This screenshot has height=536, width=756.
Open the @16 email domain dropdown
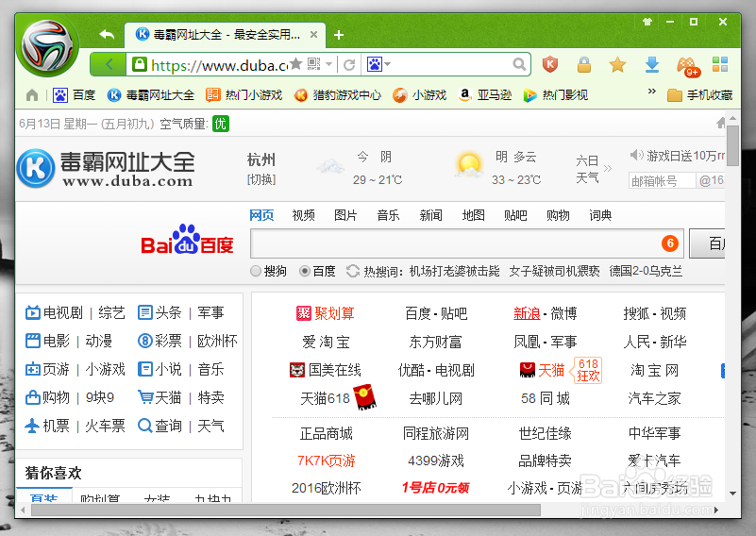pos(711,181)
